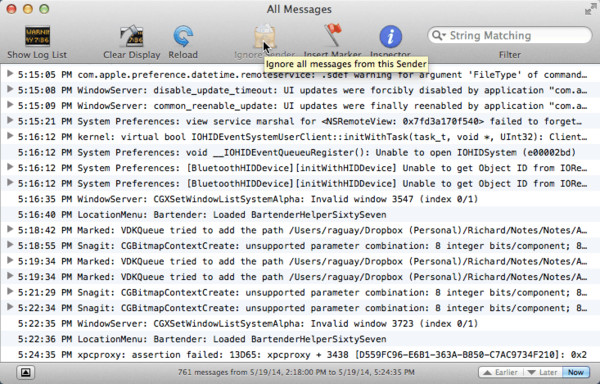Click the Filter label under the search field
This screenshot has height=384, width=600.
509,55
